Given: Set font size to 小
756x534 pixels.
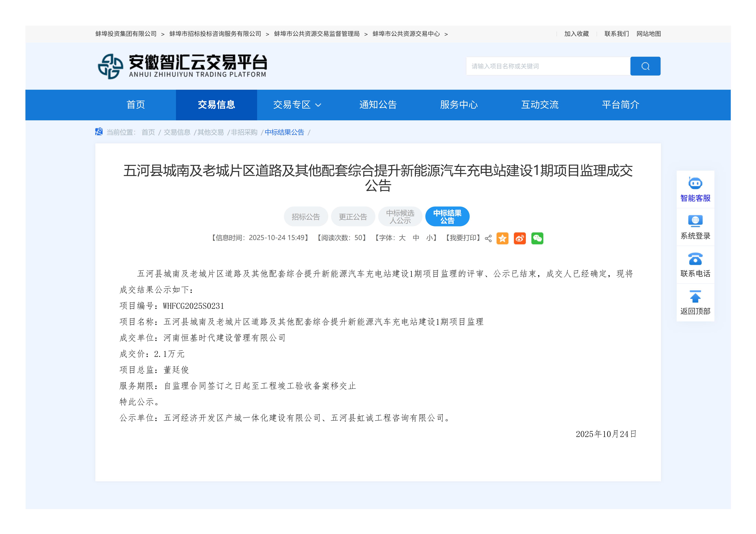Looking at the screenshot, I should tap(429, 238).
